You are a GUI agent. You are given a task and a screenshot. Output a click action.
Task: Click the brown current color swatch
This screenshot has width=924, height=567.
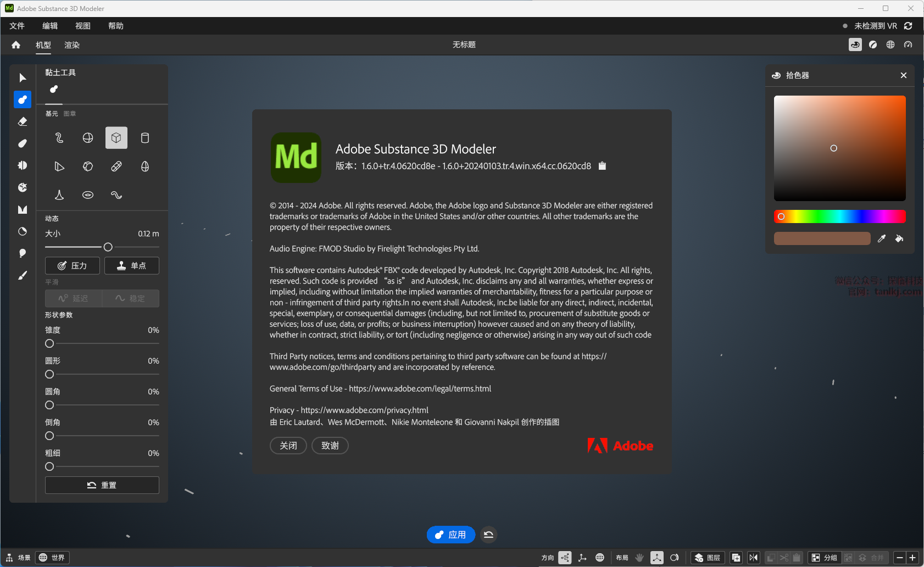(x=822, y=238)
